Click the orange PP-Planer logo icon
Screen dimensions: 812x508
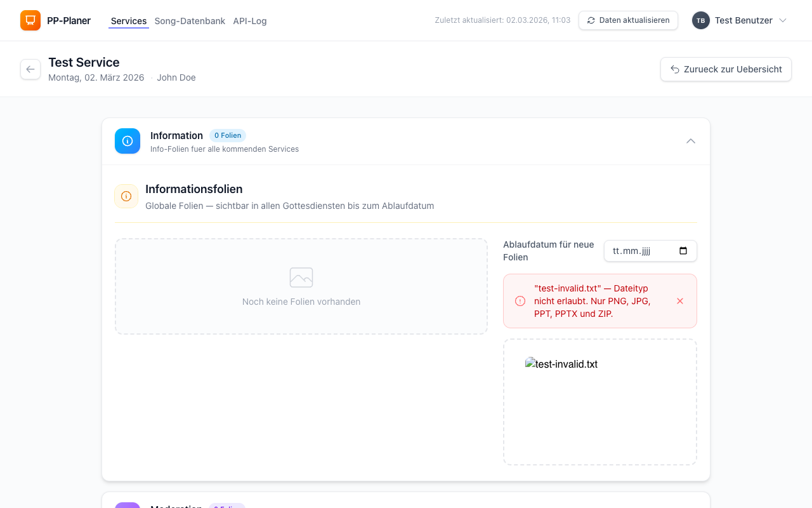point(30,20)
